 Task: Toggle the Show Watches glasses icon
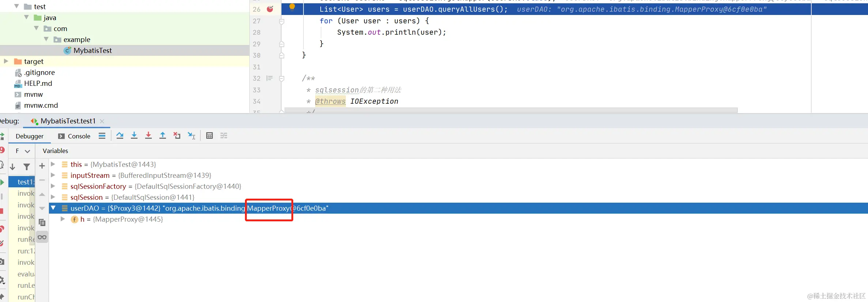pos(42,237)
